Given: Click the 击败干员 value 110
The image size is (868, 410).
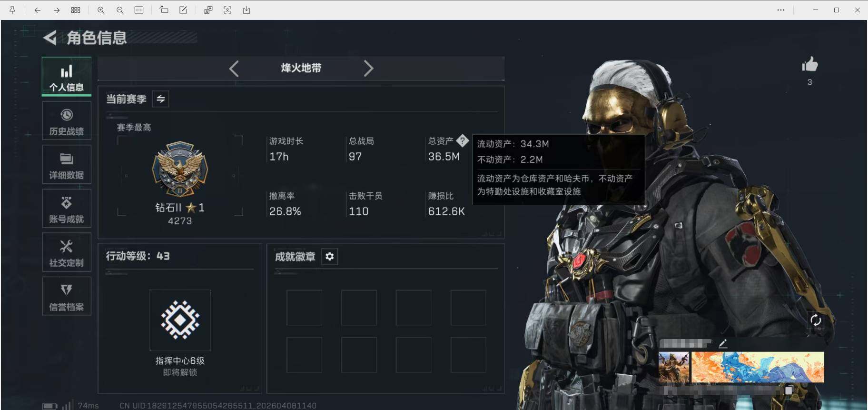Looking at the screenshot, I should click(359, 211).
